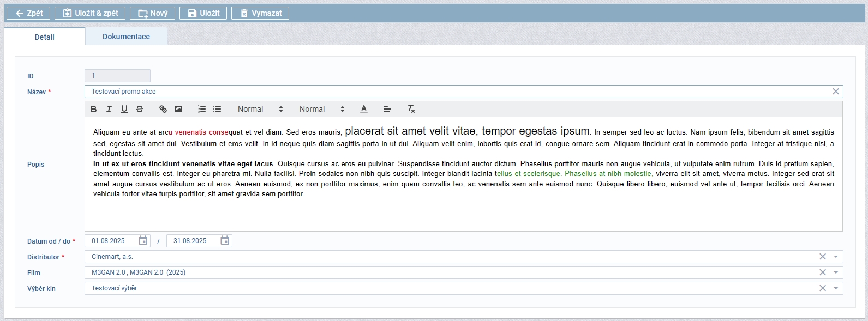Toggle bold formatting in the editor
The width and height of the screenshot is (868, 321).
[x=94, y=109]
